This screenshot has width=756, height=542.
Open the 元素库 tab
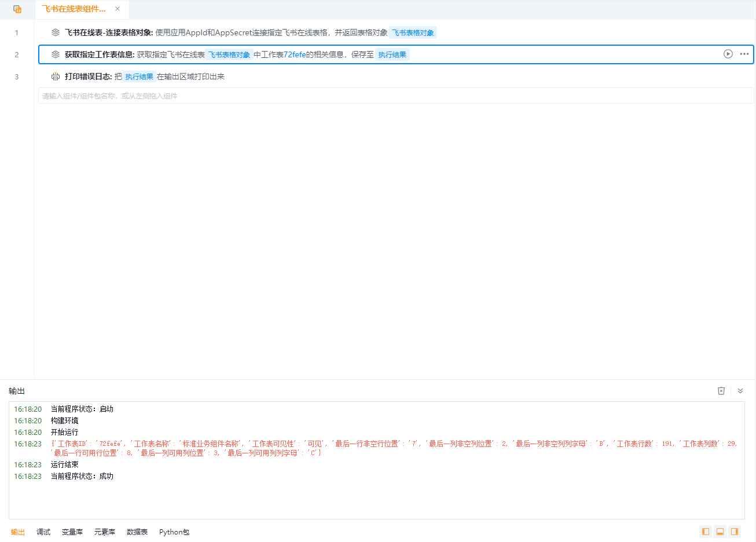pyautogui.click(x=105, y=532)
